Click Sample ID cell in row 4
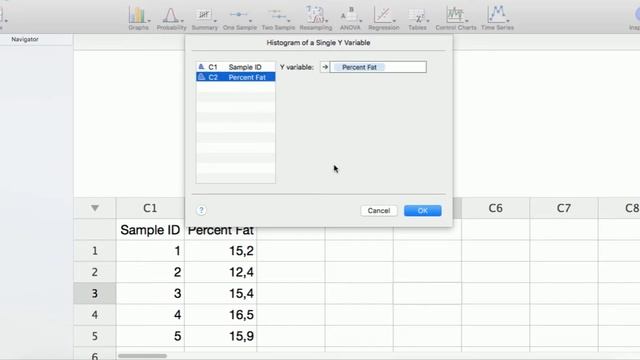 (x=150, y=315)
